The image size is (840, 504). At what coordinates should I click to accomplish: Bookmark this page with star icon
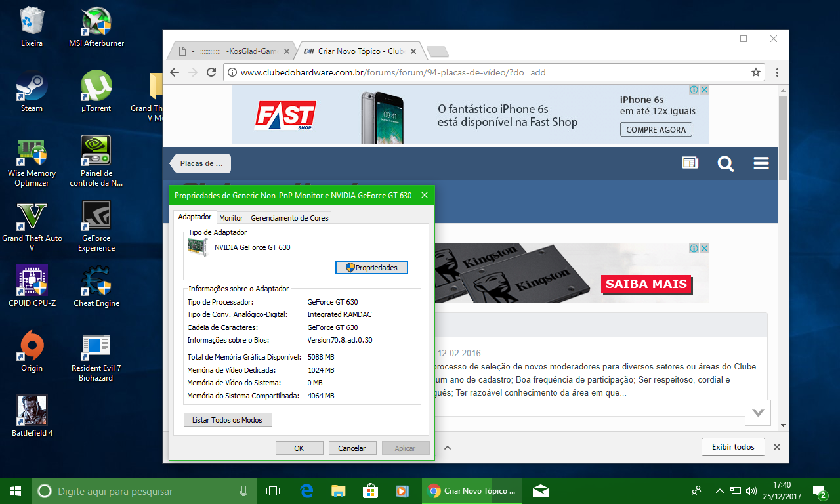pos(755,72)
